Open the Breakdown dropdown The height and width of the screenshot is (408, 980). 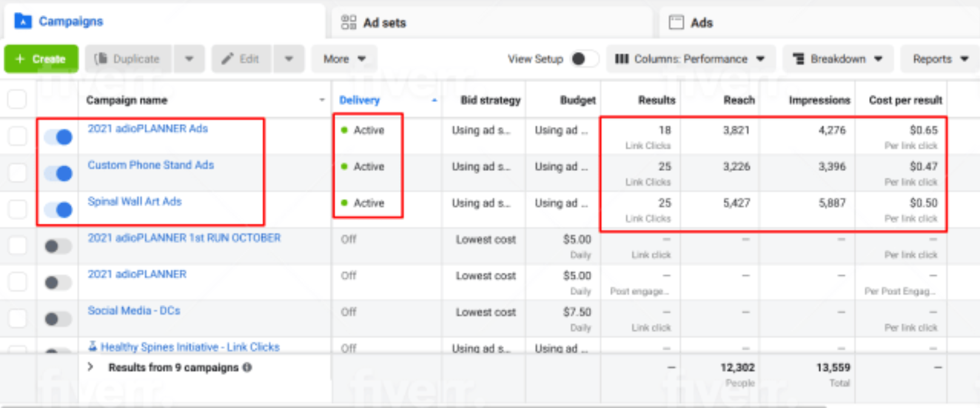point(837,59)
